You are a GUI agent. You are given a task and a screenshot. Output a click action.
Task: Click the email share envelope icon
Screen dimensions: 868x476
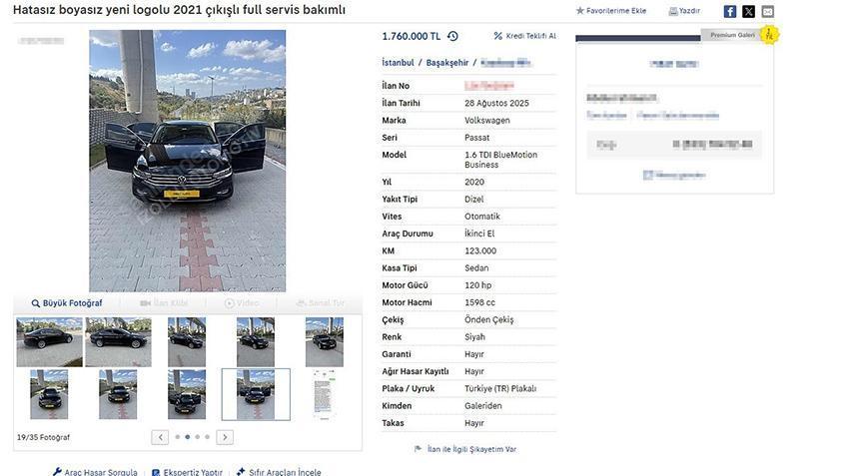pos(767,11)
